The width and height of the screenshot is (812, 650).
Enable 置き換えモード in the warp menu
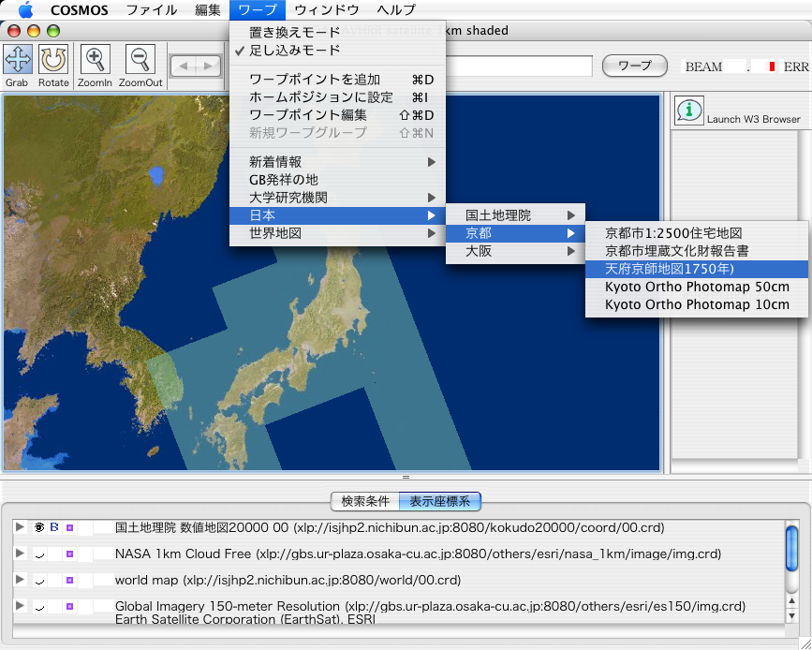click(x=294, y=33)
